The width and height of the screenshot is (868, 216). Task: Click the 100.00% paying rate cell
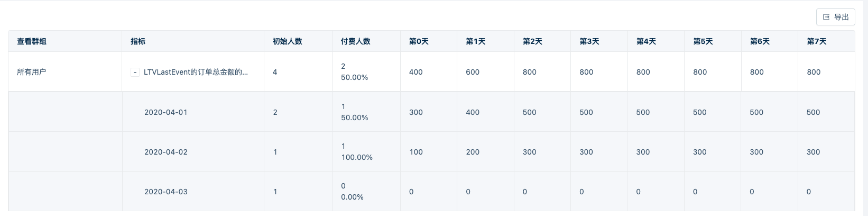[x=357, y=157]
